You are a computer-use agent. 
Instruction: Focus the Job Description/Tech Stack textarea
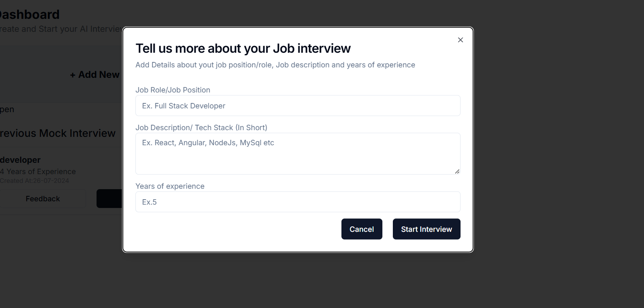pos(298,154)
